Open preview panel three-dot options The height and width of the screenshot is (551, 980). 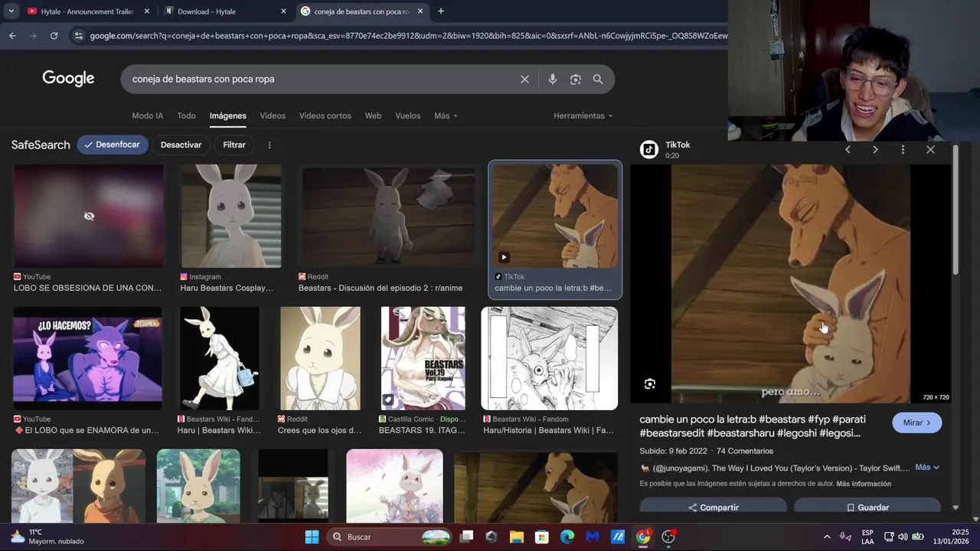[903, 149]
